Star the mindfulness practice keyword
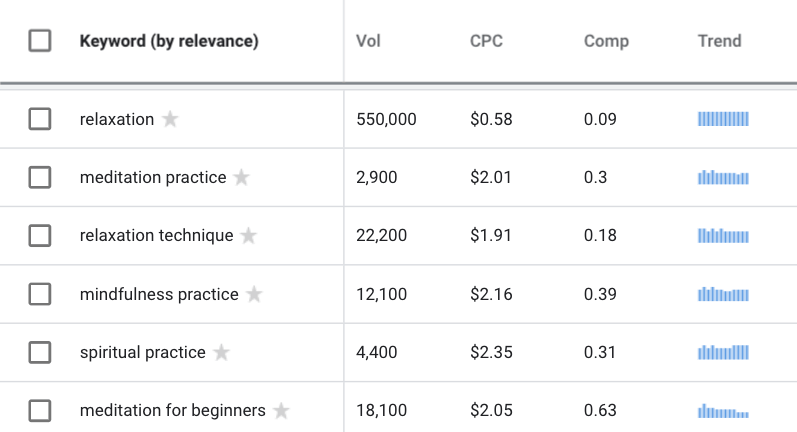The image size is (797, 432). pos(254,294)
